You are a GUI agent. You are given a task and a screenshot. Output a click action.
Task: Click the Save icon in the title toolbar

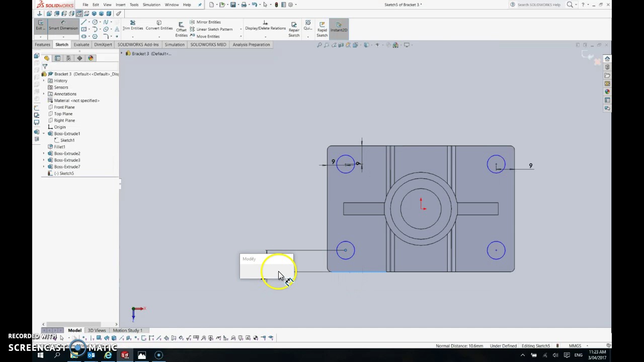coord(233,5)
